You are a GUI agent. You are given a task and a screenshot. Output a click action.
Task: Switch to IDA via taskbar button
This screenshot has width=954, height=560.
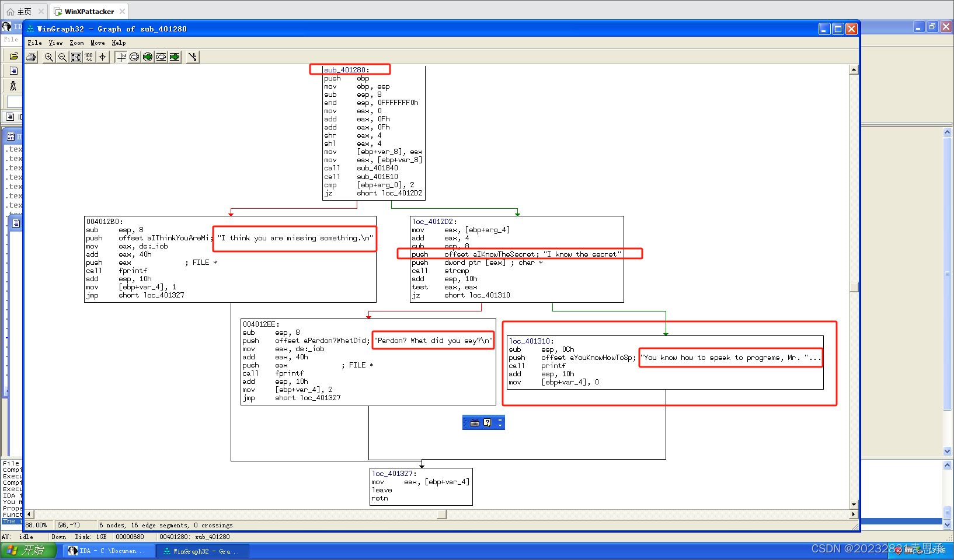109,551
